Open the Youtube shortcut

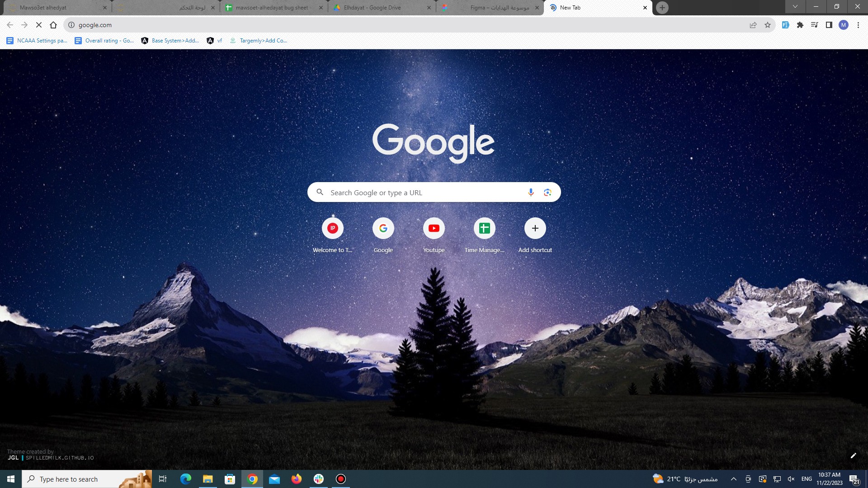point(434,229)
